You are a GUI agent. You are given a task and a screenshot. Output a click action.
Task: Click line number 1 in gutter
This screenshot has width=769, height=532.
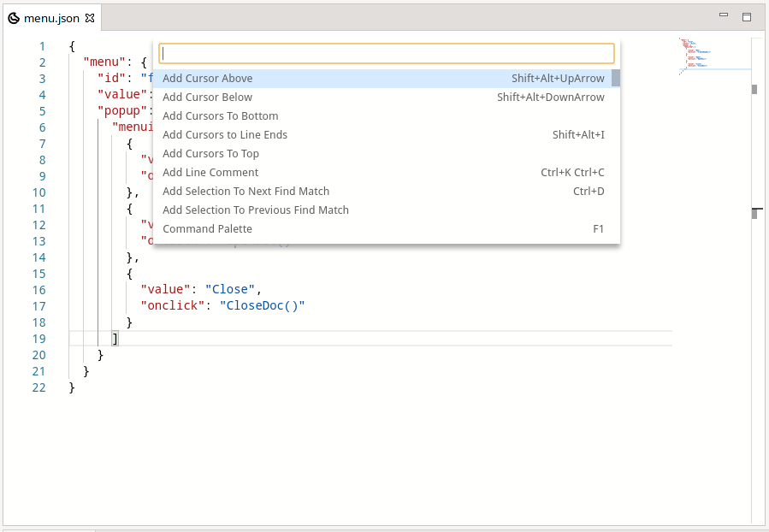click(42, 46)
